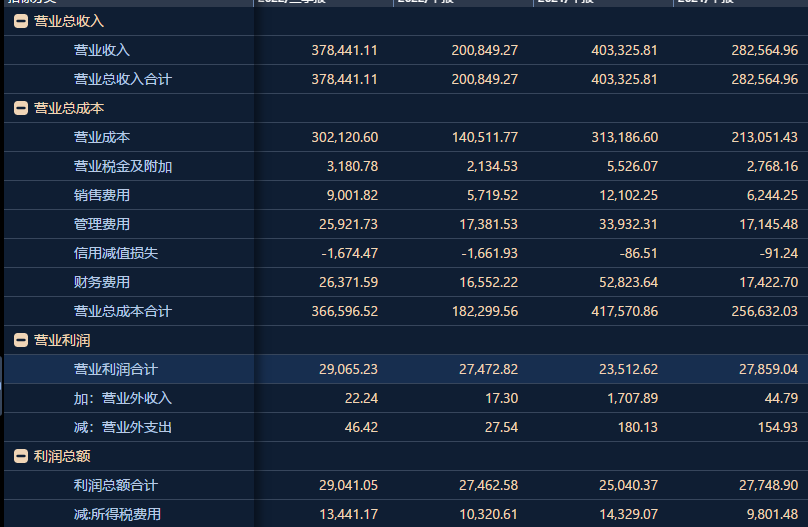Viewport: 808px width, 527px height.
Task: Click the cell value 29,065.23
Action: [x=348, y=369]
